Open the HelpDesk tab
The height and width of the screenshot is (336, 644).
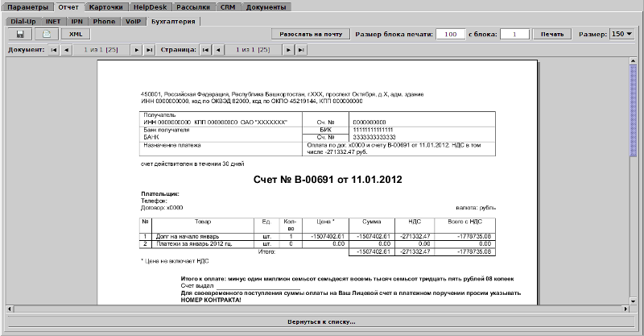click(150, 7)
